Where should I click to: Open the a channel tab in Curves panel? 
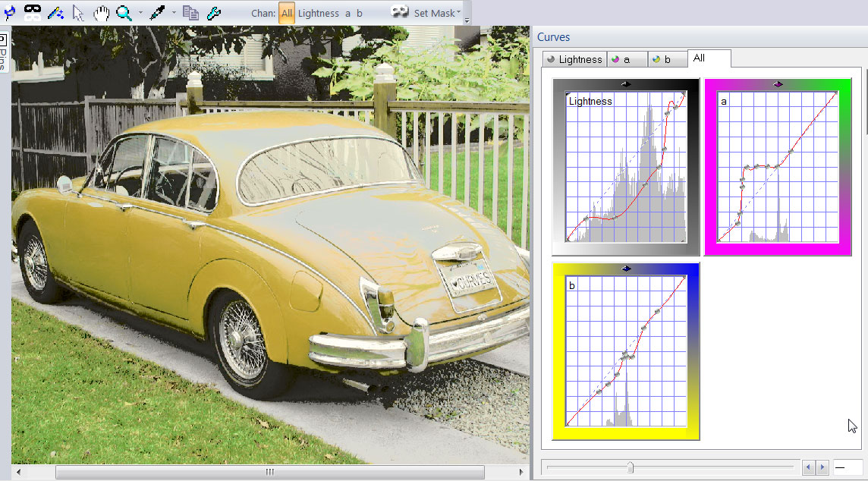pos(627,59)
